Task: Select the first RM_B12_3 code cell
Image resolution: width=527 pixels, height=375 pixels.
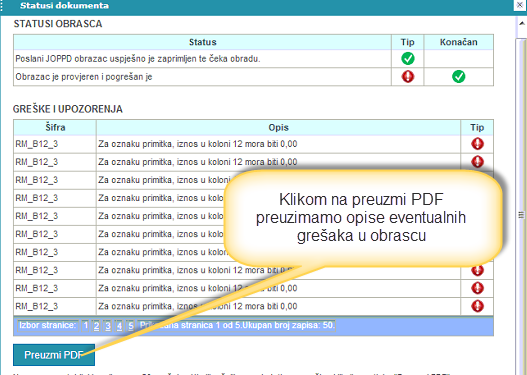Action: click(55, 144)
